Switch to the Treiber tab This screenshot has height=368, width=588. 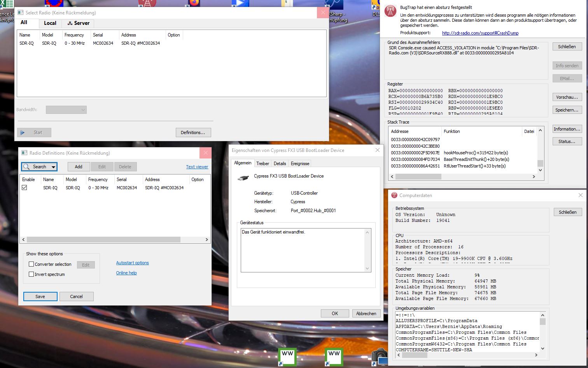click(262, 164)
